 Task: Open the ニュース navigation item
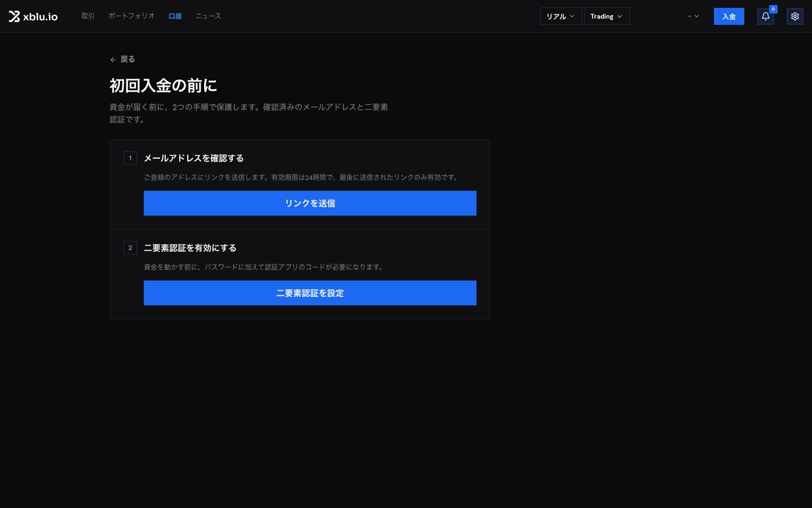pos(208,16)
